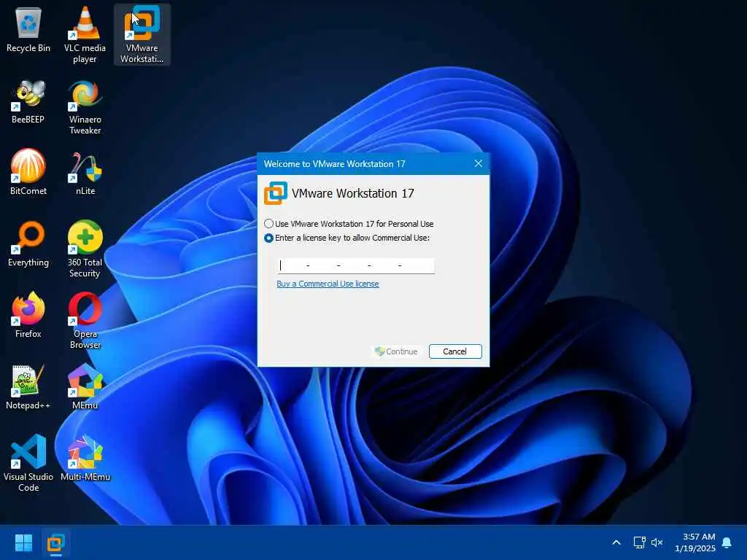Image resolution: width=747 pixels, height=560 pixels.
Task: Select the BitComet desktop icon
Action: pos(28,172)
